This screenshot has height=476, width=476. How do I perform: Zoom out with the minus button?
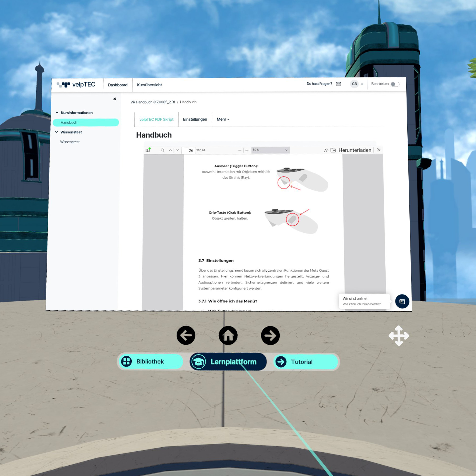(x=240, y=150)
